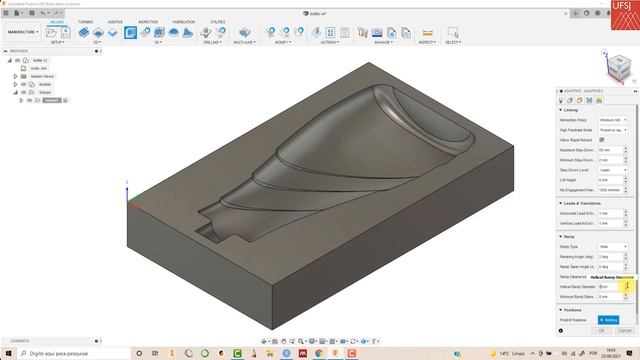This screenshot has width=640, height=360.
Task: Toggle visibility eye of Setup1 item
Action: pyautogui.click(x=30, y=100)
